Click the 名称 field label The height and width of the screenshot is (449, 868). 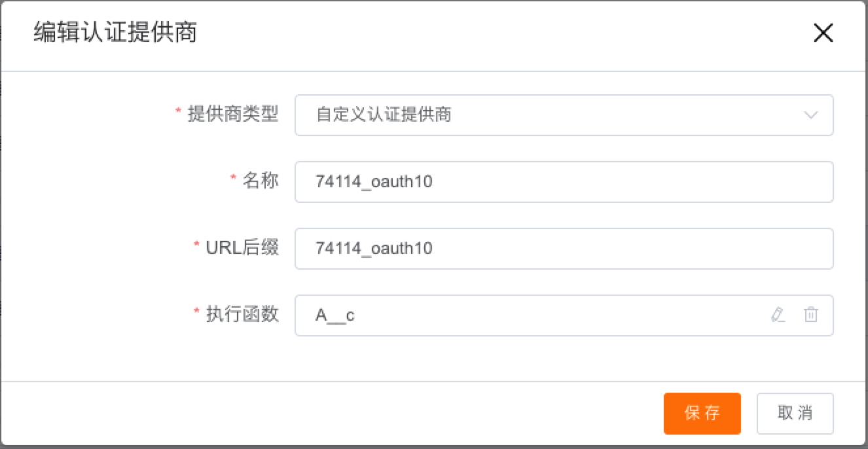[261, 181]
